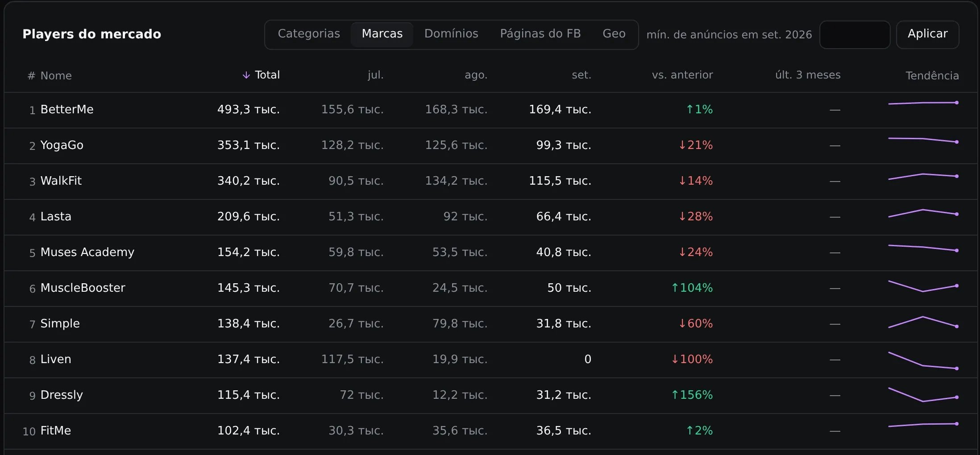Viewport: 980px width, 455px height.
Task: Sort by últ. 3 meses column
Action: [808, 75]
